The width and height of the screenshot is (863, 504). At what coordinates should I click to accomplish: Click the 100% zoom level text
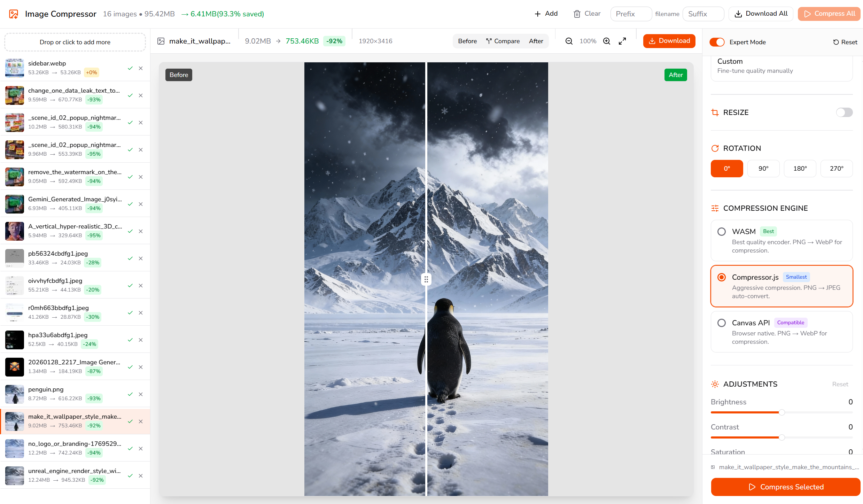(588, 41)
